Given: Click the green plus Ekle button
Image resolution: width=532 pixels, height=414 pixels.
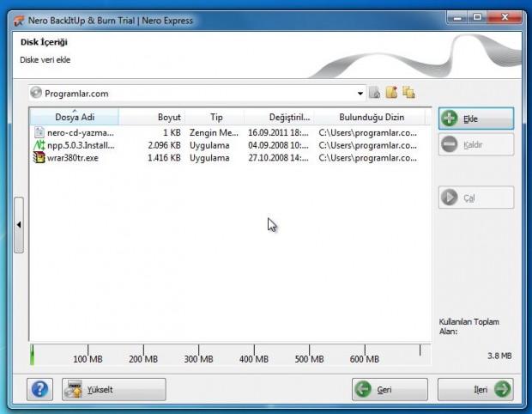Looking at the screenshot, I should [476, 119].
